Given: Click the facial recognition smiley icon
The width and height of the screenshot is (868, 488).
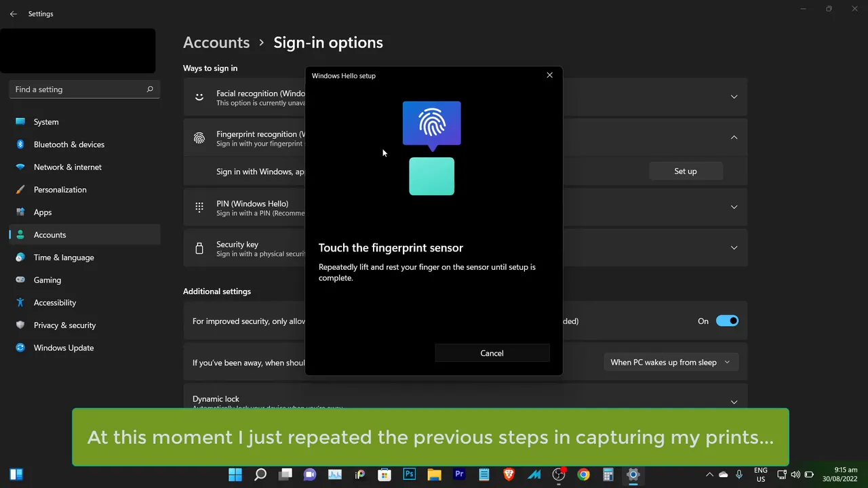Looking at the screenshot, I should coord(199,97).
